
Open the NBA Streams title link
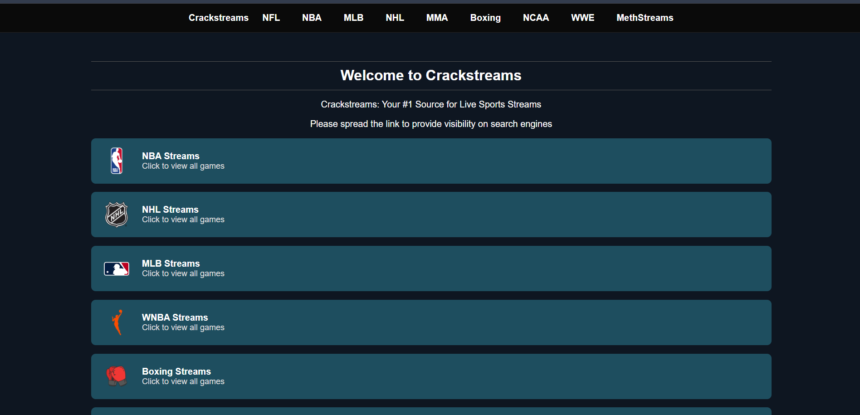coord(171,156)
